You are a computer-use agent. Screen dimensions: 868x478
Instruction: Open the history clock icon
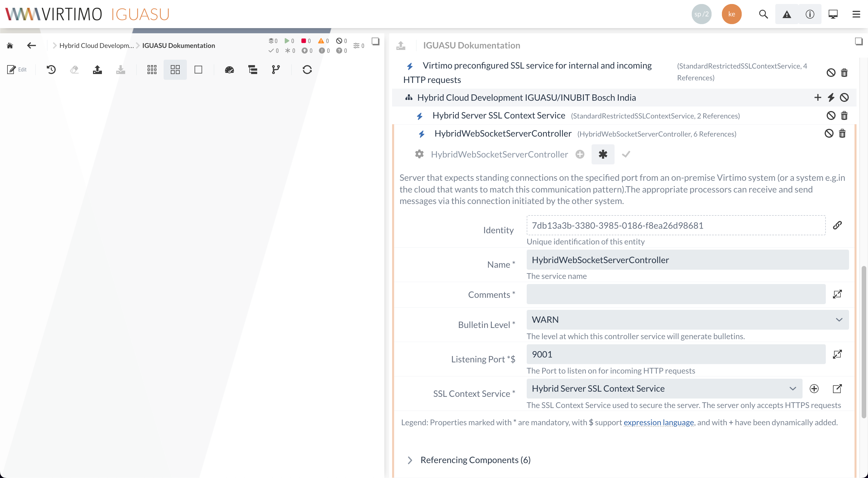(x=51, y=70)
